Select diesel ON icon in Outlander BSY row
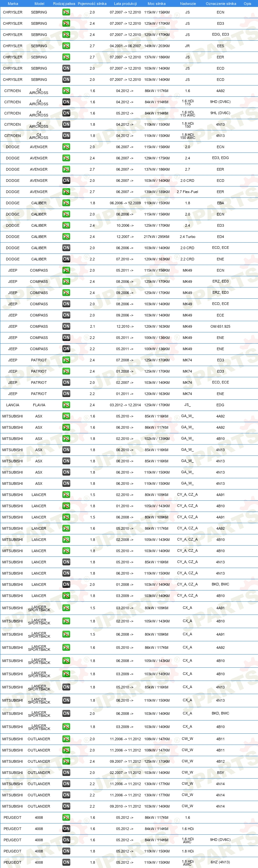The width and height of the screenshot is (258, 868). [x=66, y=773]
